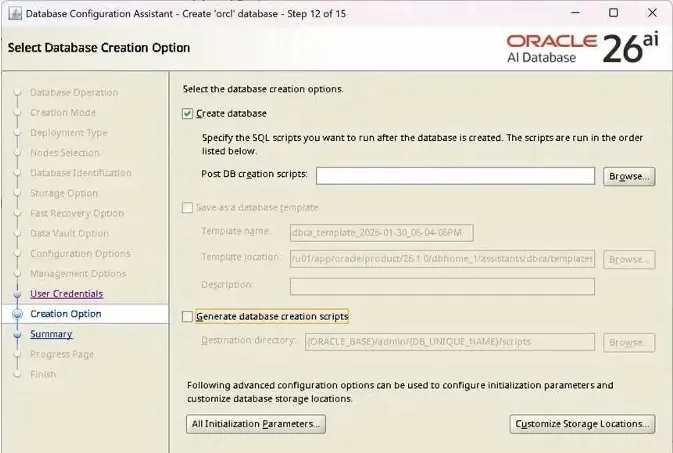Click the Summary step bullet icon
The height and width of the screenshot is (453, 673).
(x=17, y=334)
